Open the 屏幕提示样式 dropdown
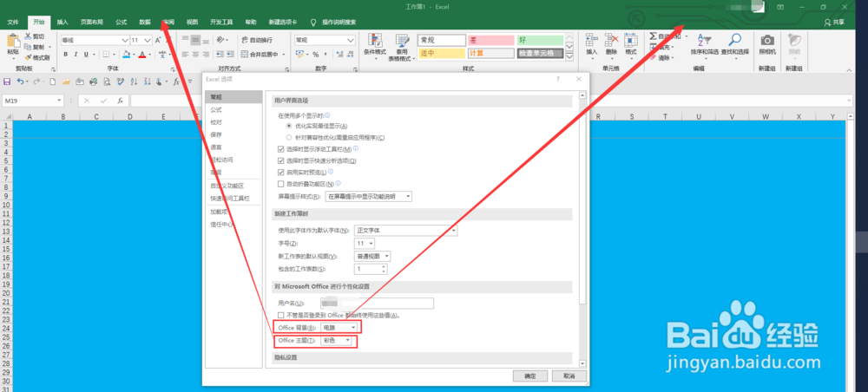Image resolution: width=868 pixels, height=392 pixels. tap(369, 196)
